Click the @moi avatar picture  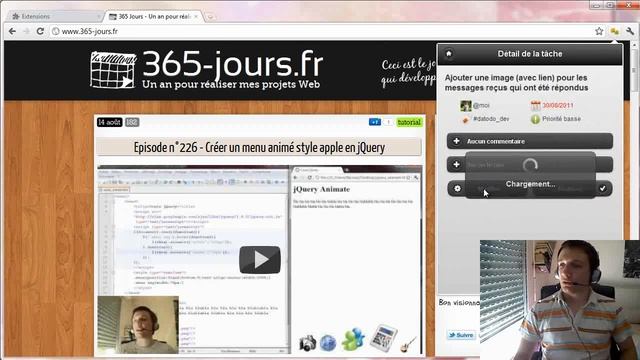click(466, 106)
